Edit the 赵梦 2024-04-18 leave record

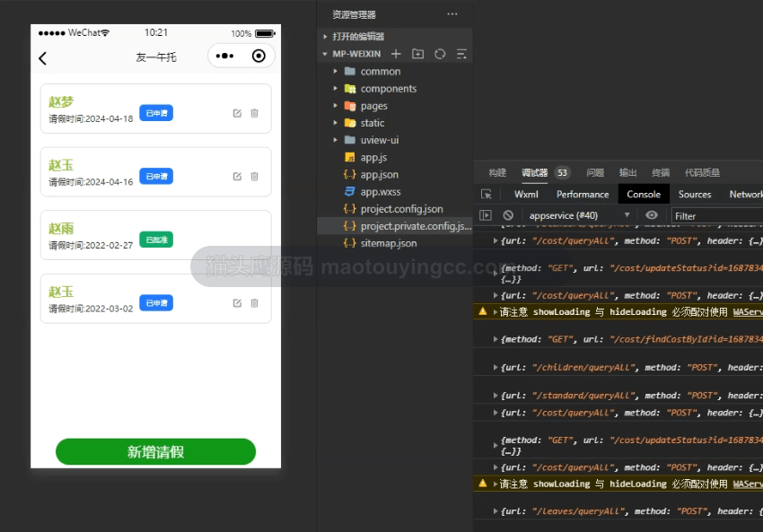[237, 113]
